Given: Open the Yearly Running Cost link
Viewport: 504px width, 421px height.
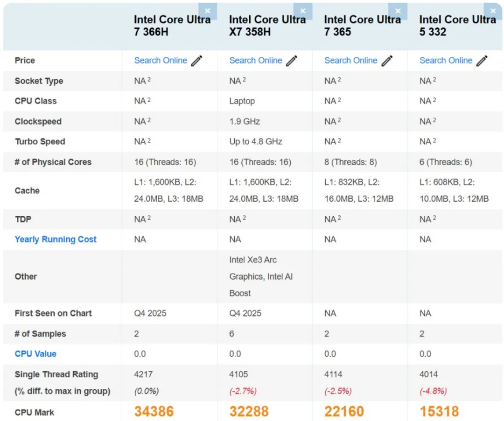Looking at the screenshot, I should point(56,239).
